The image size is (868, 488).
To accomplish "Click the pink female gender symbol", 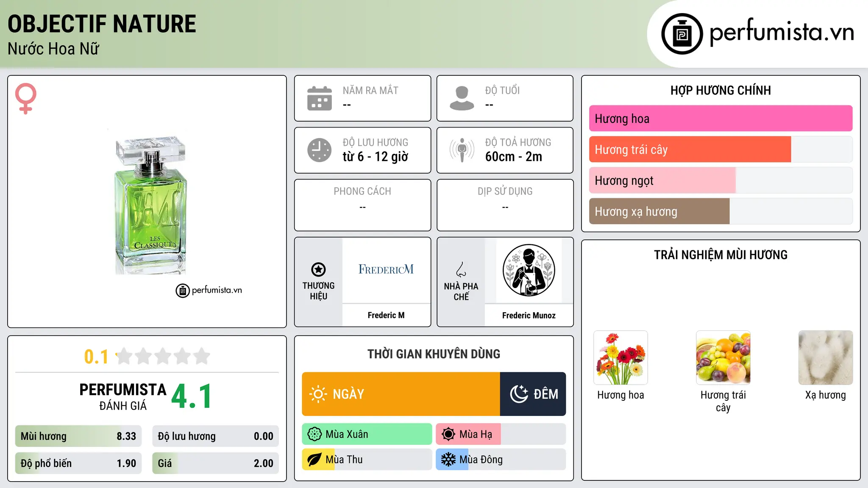I will coord(26,99).
